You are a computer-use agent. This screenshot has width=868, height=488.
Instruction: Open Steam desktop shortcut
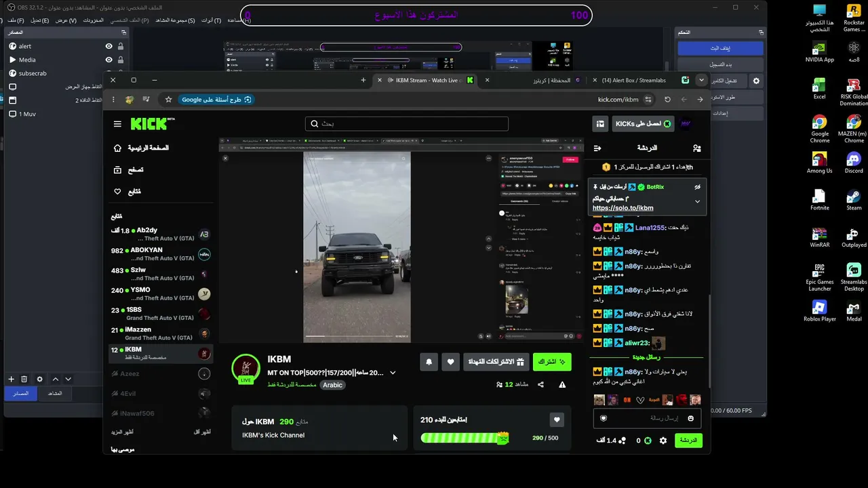click(854, 200)
